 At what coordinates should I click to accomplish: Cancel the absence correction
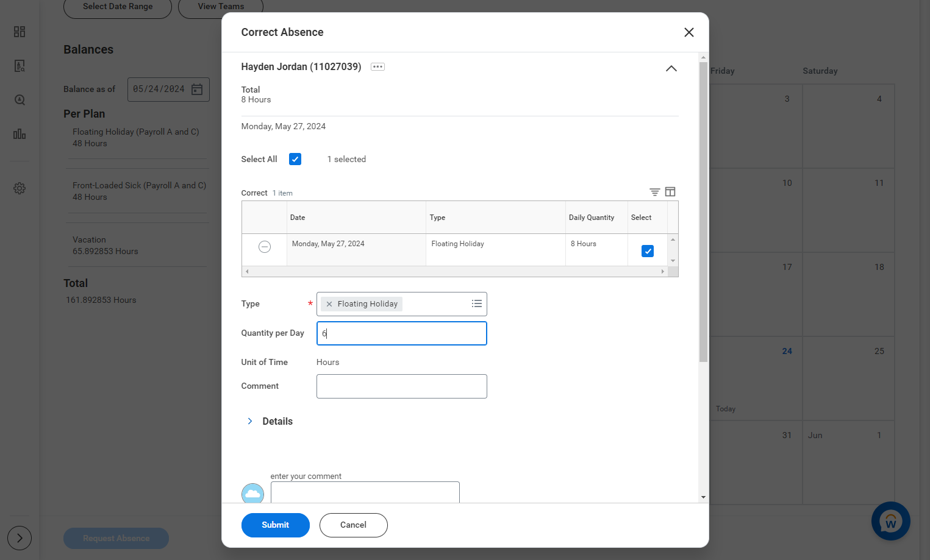354,525
